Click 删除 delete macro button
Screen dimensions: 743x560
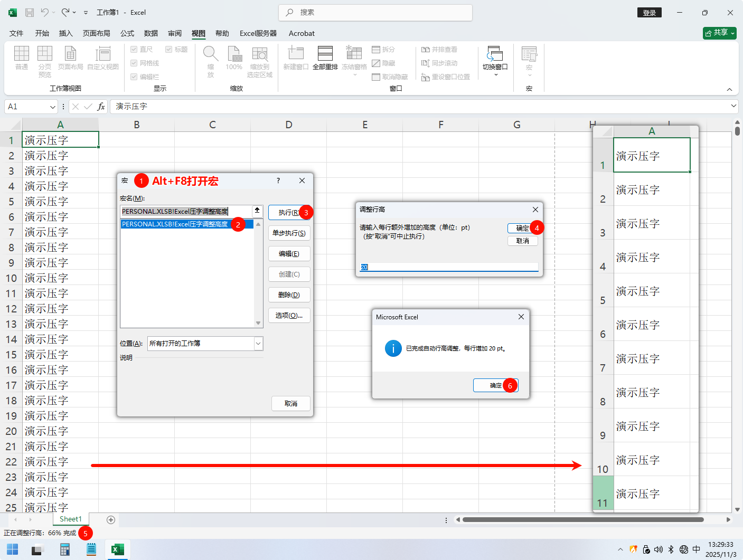point(289,295)
